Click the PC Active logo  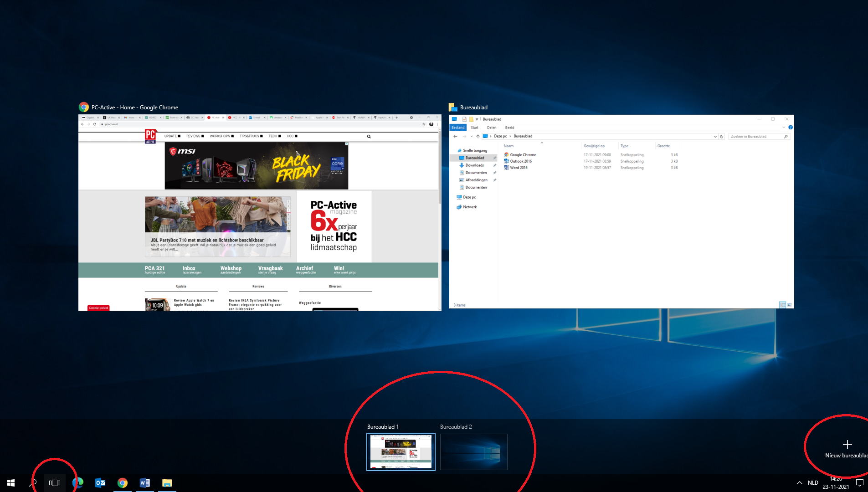[x=150, y=136]
